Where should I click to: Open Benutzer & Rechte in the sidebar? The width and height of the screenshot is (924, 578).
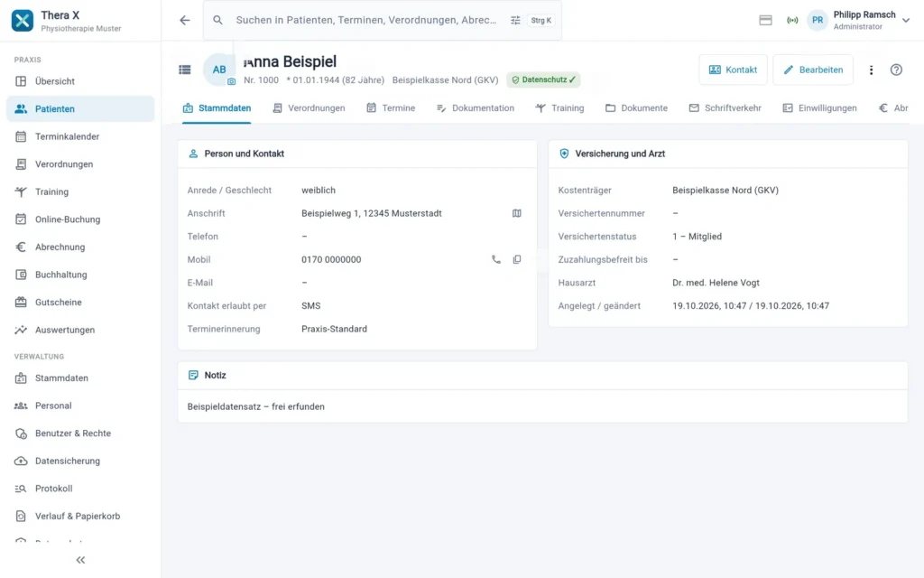[x=80, y=433]
